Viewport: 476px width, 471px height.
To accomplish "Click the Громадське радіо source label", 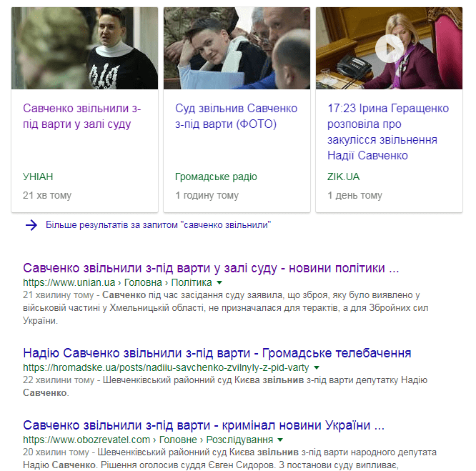I will click(x=216, y=177).
